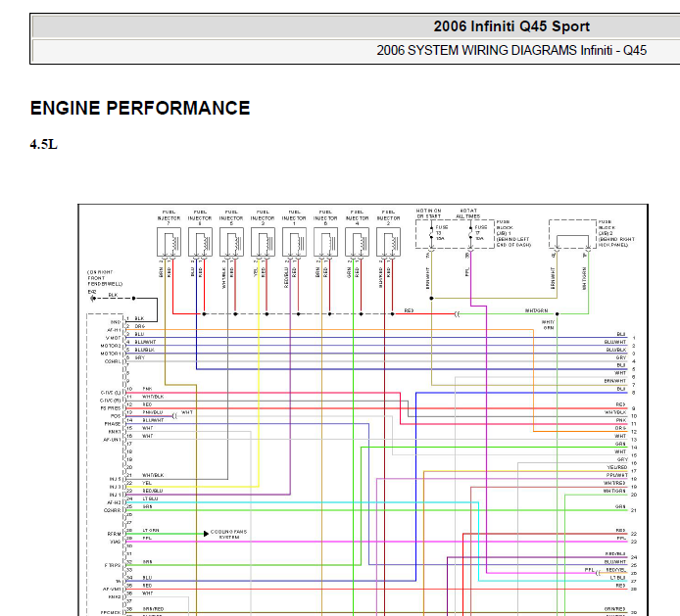Click the '4.5L' subheading
Screen dimensions: 680x616
pyautogui.click(x=43, y=144)
